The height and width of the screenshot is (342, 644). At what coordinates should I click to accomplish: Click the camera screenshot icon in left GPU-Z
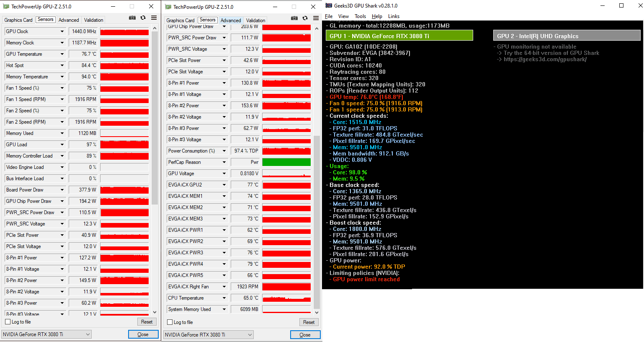pos(132,18)
